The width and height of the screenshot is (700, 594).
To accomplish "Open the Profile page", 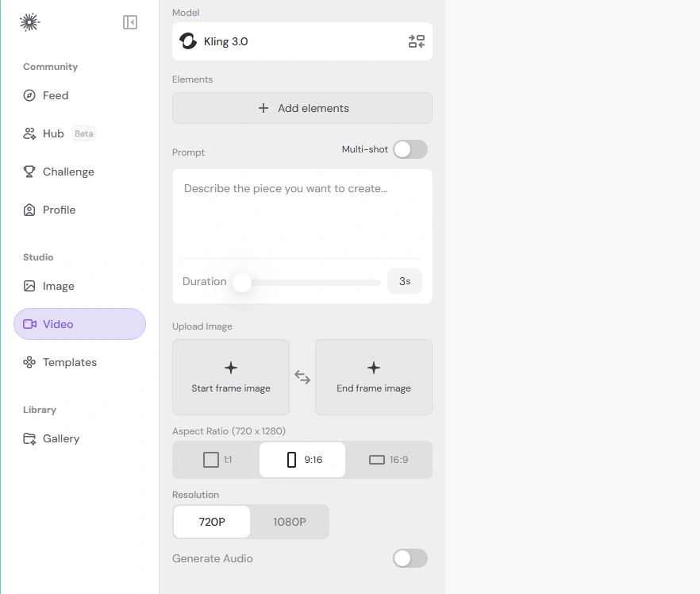I will 59,210.
